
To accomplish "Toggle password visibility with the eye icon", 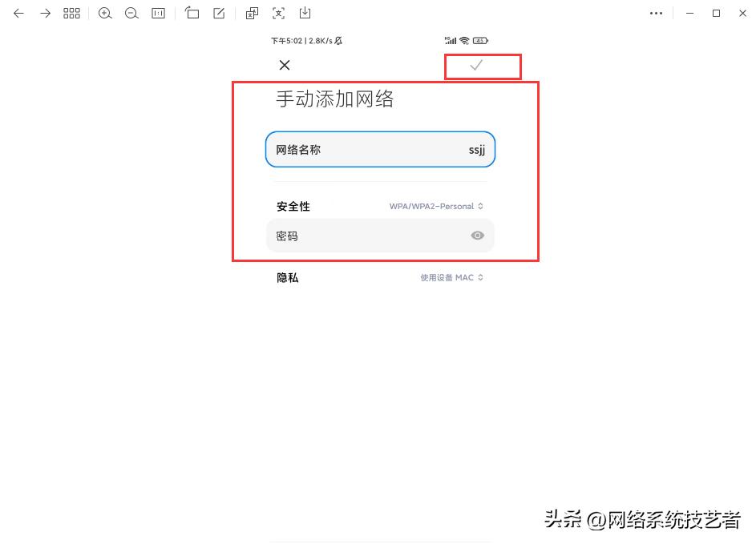I will [x=477, y=235].
